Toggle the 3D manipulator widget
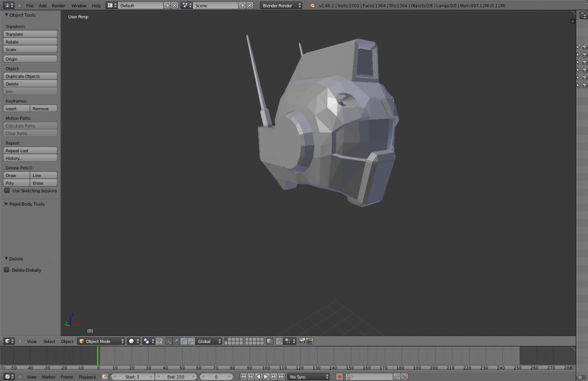The width and height of the screenshot is (588, 381). pyautogui.click(x=169, y=341)
